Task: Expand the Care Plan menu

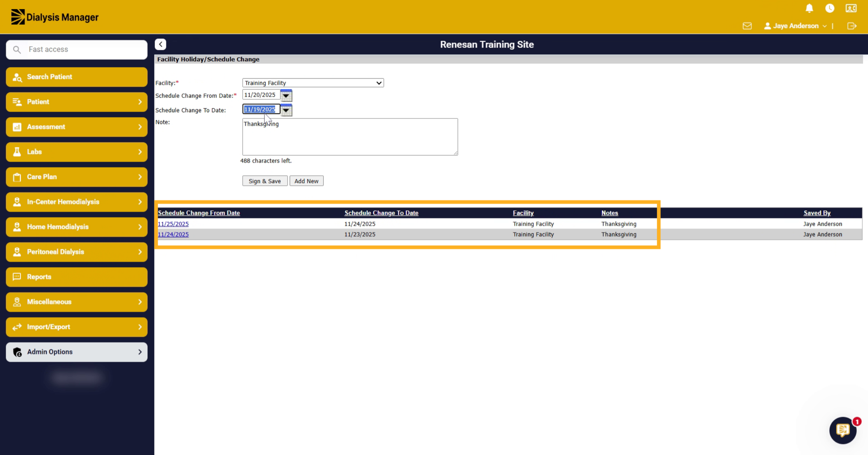Action: [x=77, y=177]
